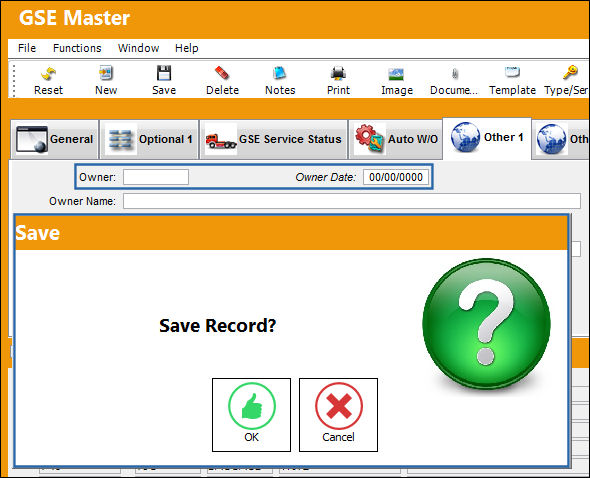Click the Owner Name text field
Viewport: 590px width, 478px height.
352,201
